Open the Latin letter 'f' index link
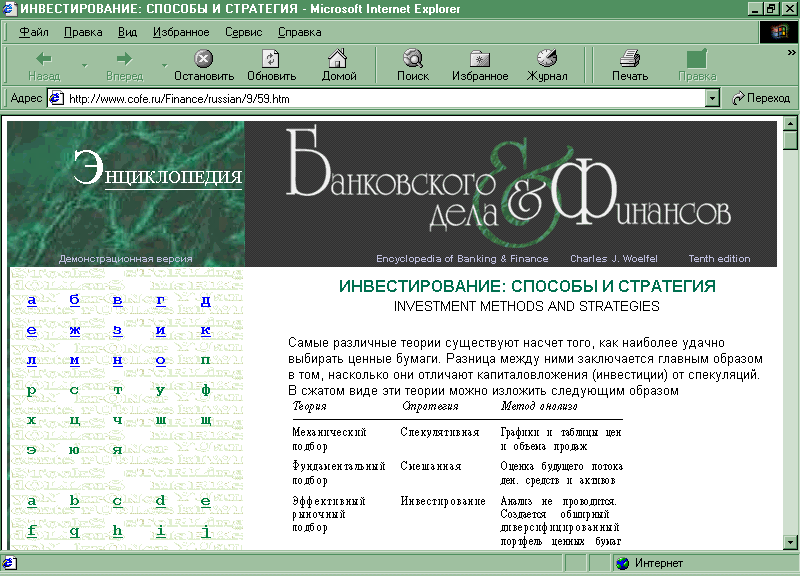The image size is (800, 576). [32, 531]
